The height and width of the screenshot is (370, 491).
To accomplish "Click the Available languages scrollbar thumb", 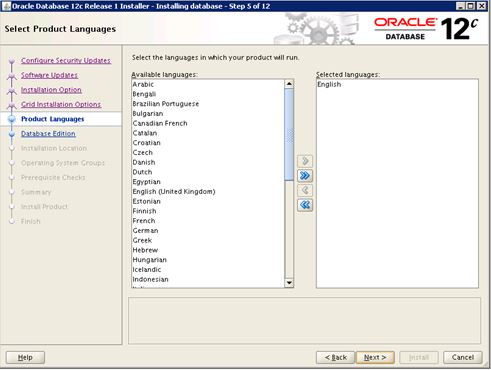I will pos(289,135).
